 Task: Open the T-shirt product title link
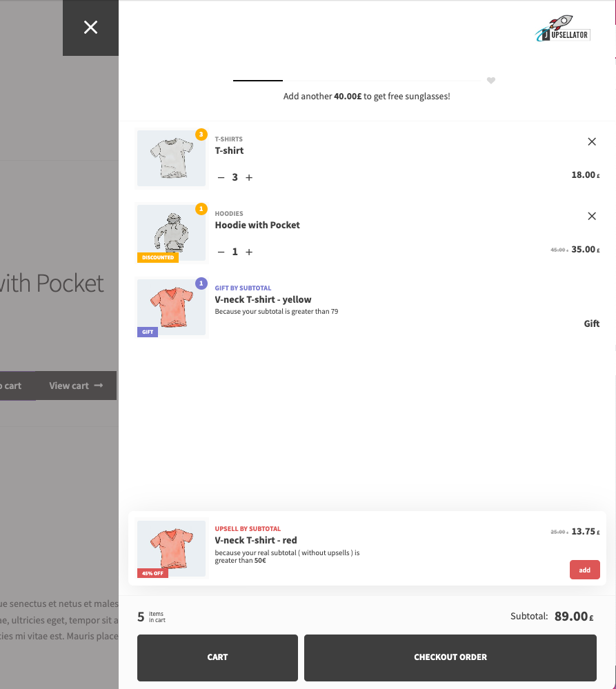click(x=229, y=151)
